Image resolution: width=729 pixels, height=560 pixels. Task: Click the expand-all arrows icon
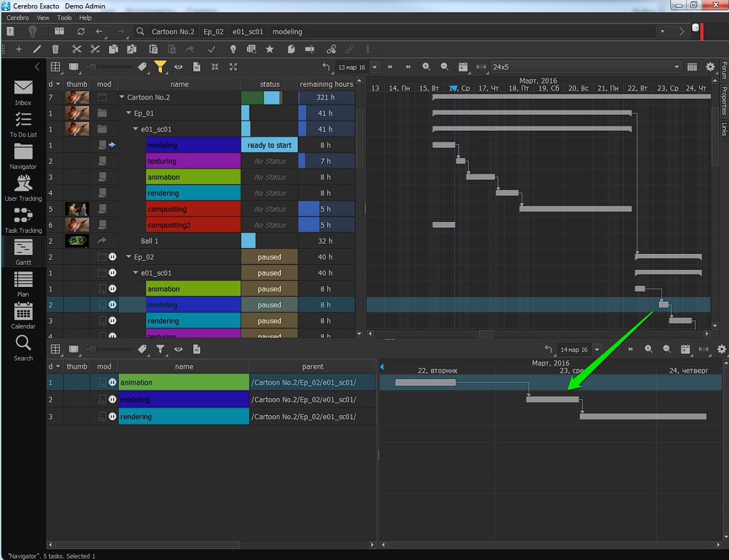click(x=233, y=67)
